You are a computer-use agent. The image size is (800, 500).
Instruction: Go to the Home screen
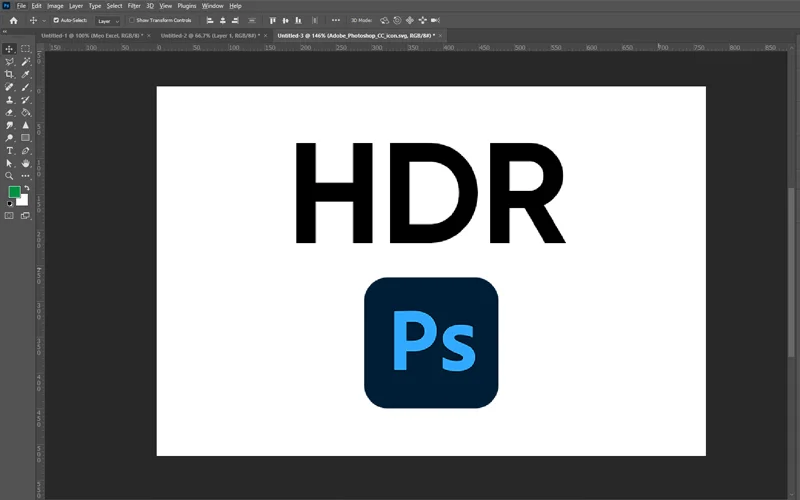pyautogui.click(x=13, y=20)
